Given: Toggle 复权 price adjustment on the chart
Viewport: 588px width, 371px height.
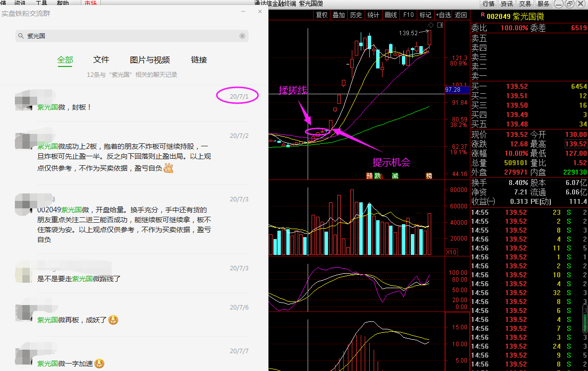Looking at the screenshot, I should point(322,15).
